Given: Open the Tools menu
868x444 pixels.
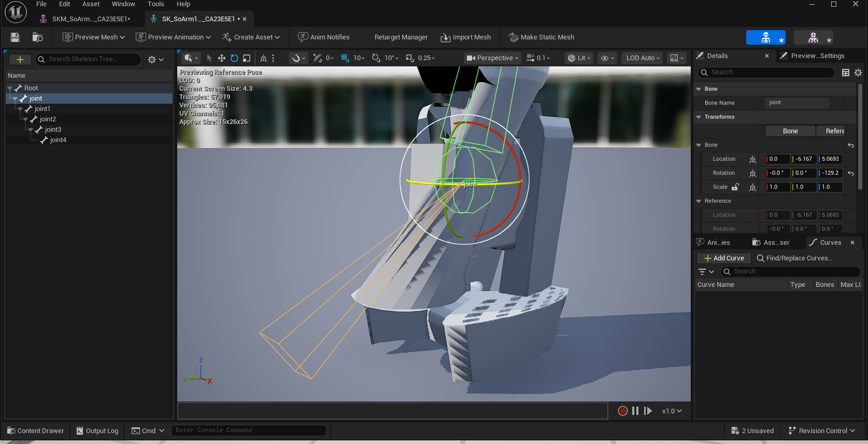Looking at the screenshot, I should [x=155, y=4].
